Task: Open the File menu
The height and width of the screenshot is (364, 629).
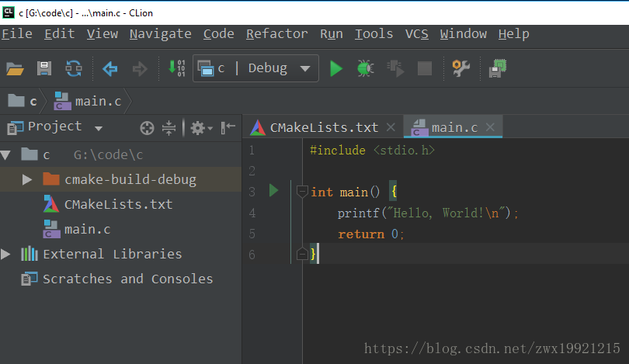Action: 17,34
